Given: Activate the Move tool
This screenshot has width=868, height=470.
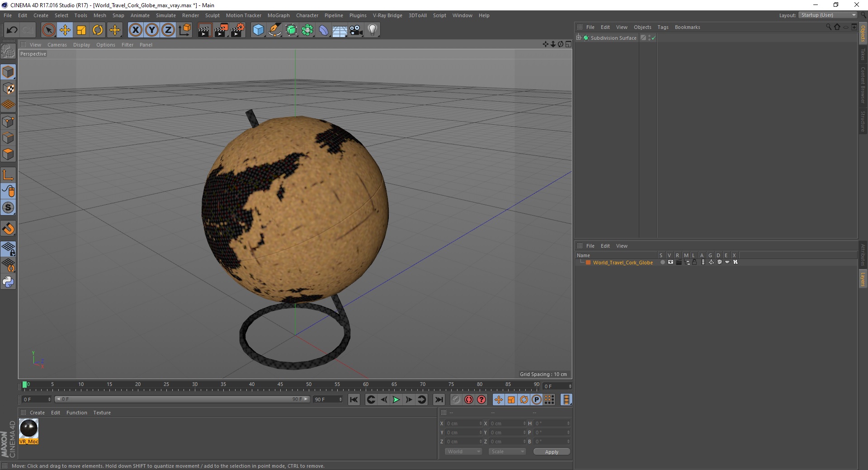Looking at the screenshot, I should (65, 30).
